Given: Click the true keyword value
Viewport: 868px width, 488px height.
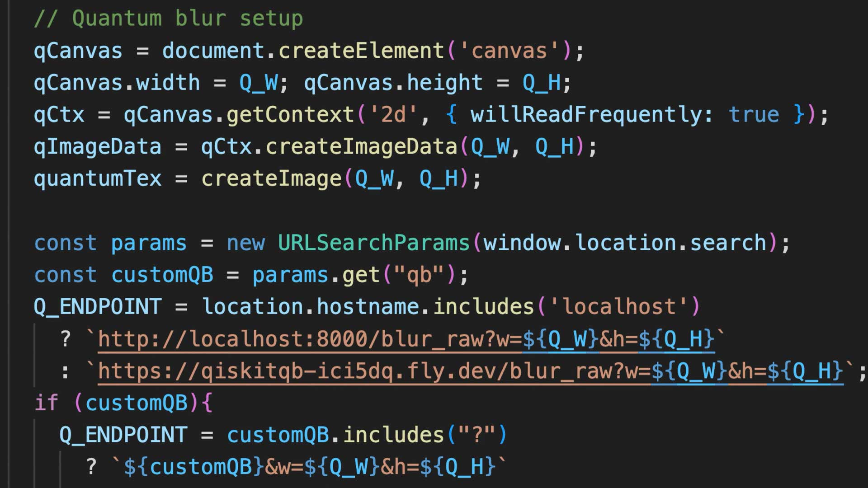Looking at the screenshot, I should 754,115.
